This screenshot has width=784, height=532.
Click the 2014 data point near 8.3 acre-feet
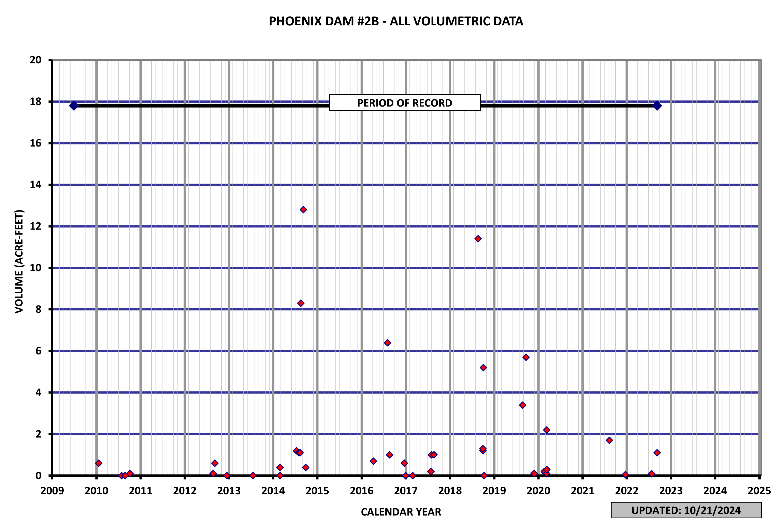(300, 303)
